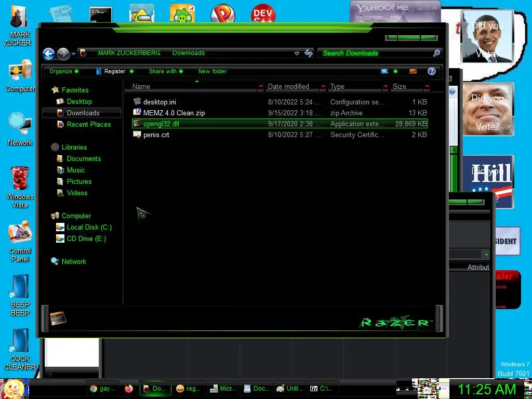532x399 pixels.
Task: Click the folder icon in the address bar
Action: click(x=83, y=53)
